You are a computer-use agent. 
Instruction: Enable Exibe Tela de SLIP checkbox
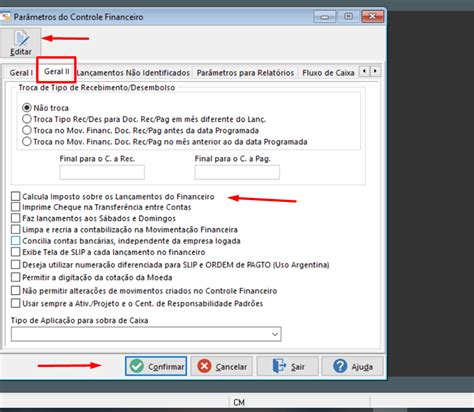point(16,252)
